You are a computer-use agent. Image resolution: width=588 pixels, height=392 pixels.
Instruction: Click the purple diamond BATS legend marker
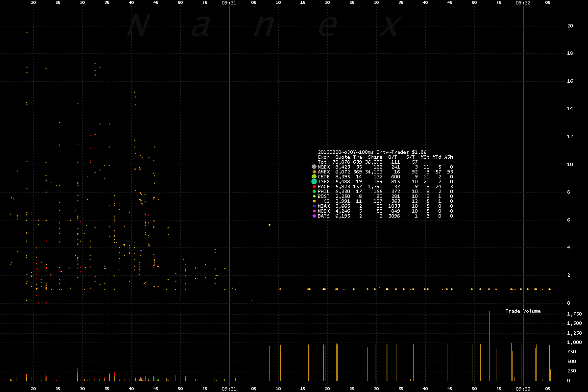coord(314,216)
